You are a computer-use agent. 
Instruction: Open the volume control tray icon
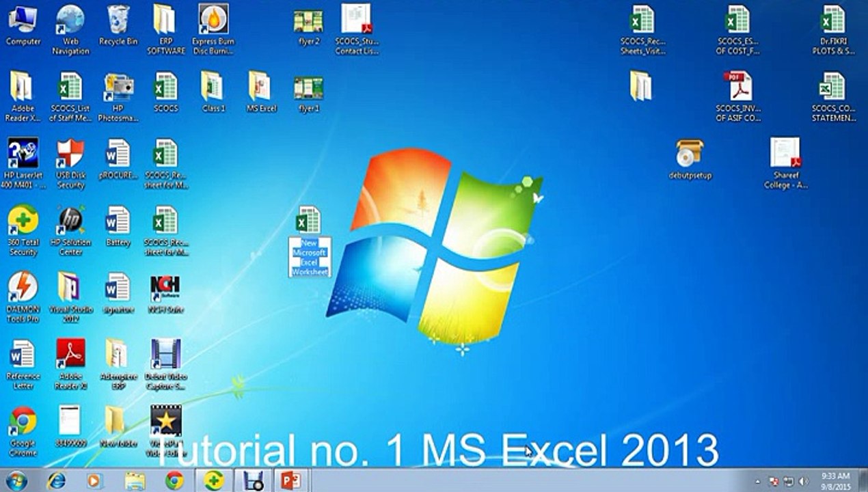[x=803, y=481]
